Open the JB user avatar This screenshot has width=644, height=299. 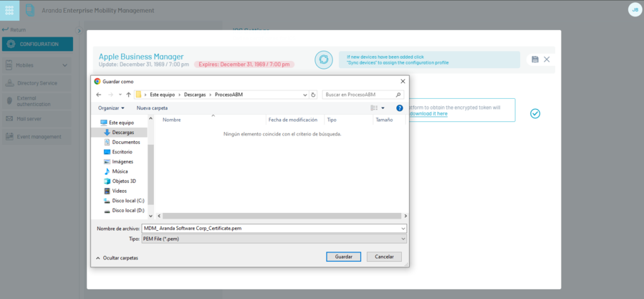[635, 9]
